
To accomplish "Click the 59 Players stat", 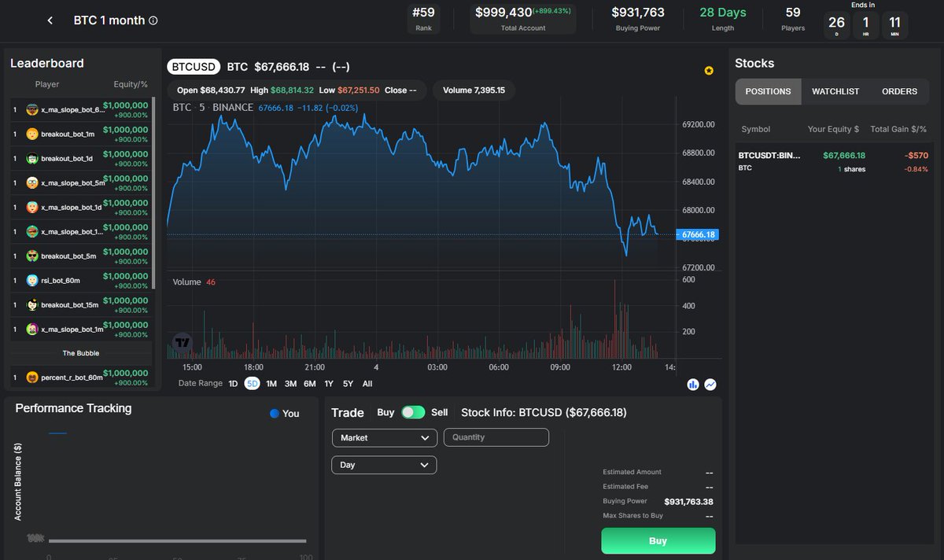I will coord(793,18).
